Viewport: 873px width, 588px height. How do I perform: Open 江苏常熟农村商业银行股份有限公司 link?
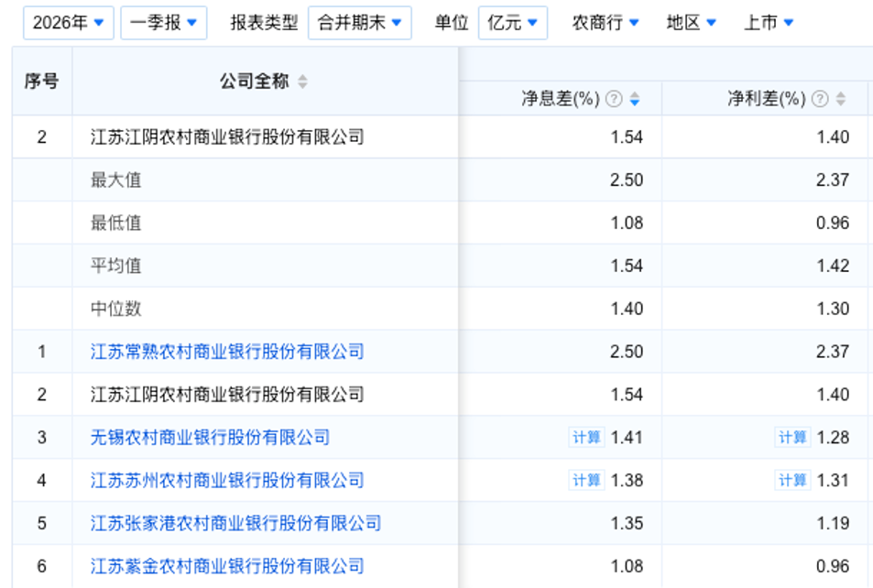coord(227,352)
